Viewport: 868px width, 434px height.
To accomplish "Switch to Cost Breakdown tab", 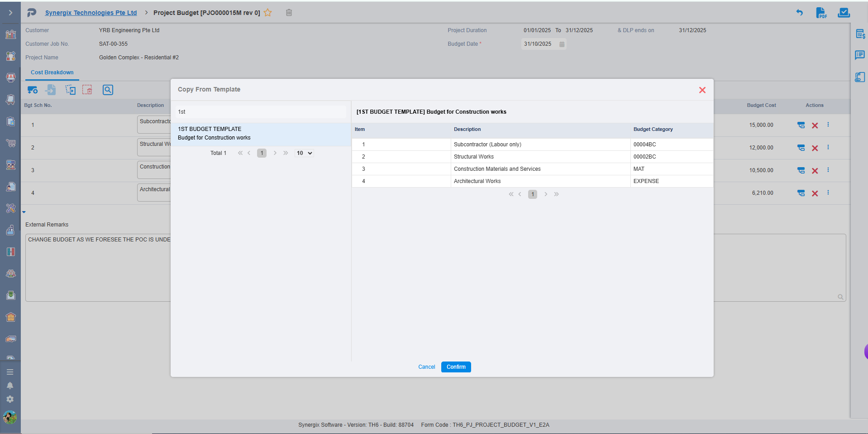I will 52,72.
